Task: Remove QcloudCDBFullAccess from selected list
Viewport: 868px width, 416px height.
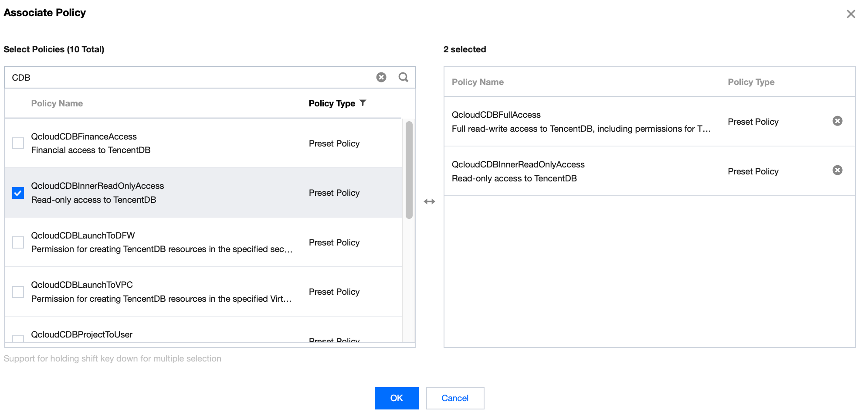Action: tap(837, 121)
